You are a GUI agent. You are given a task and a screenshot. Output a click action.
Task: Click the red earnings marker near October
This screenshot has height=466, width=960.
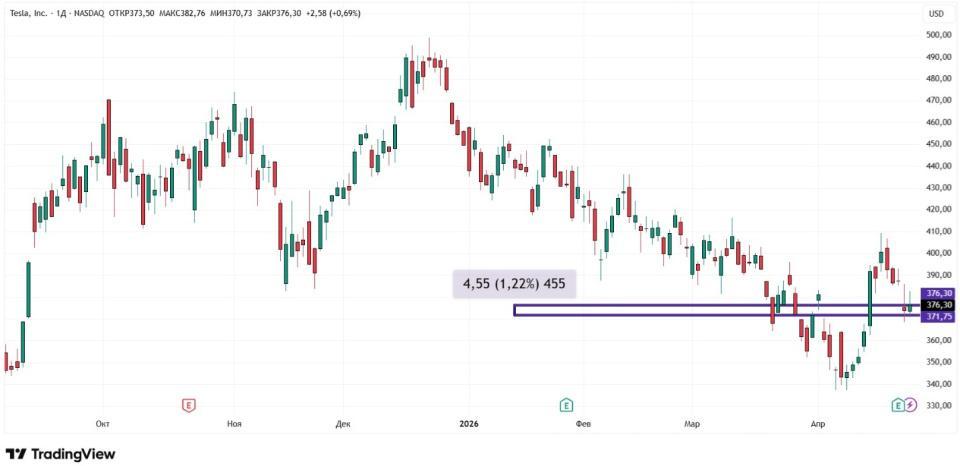pos(187,405)
